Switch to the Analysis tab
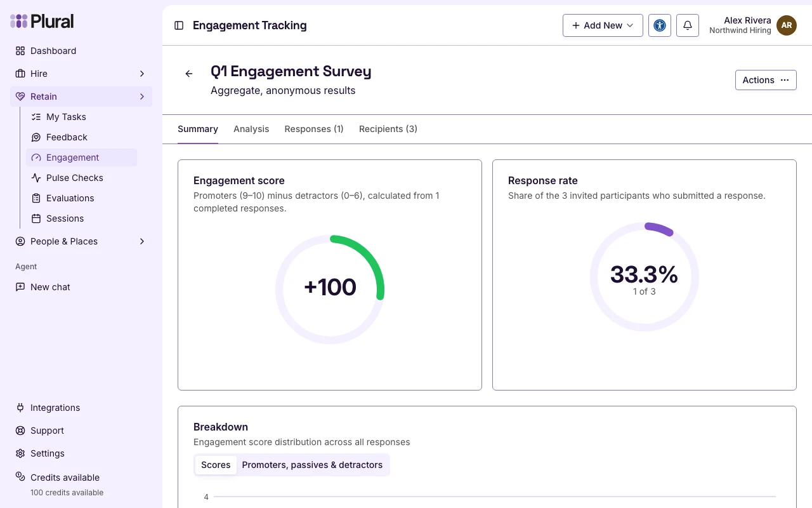 tap(251, 129)
